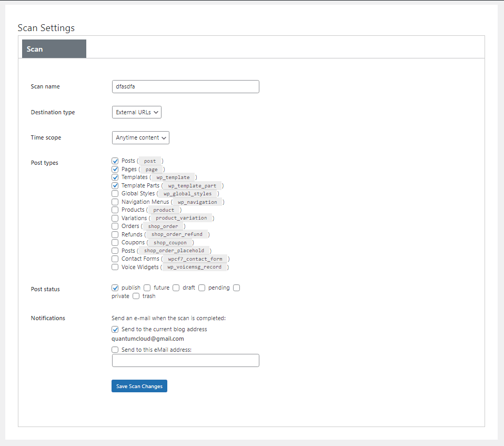
Task: Uncheck the publish post status
Action: pyautogui.click(x=115, y=288)
